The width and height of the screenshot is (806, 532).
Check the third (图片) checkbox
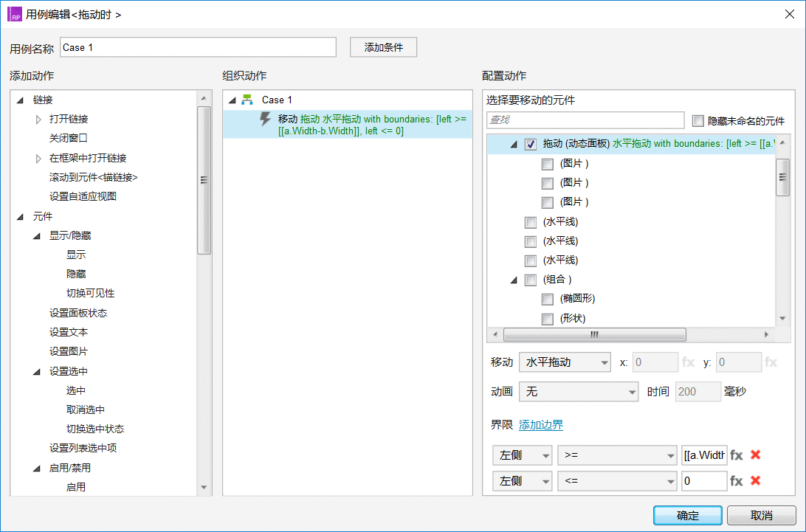coord(548,202)
